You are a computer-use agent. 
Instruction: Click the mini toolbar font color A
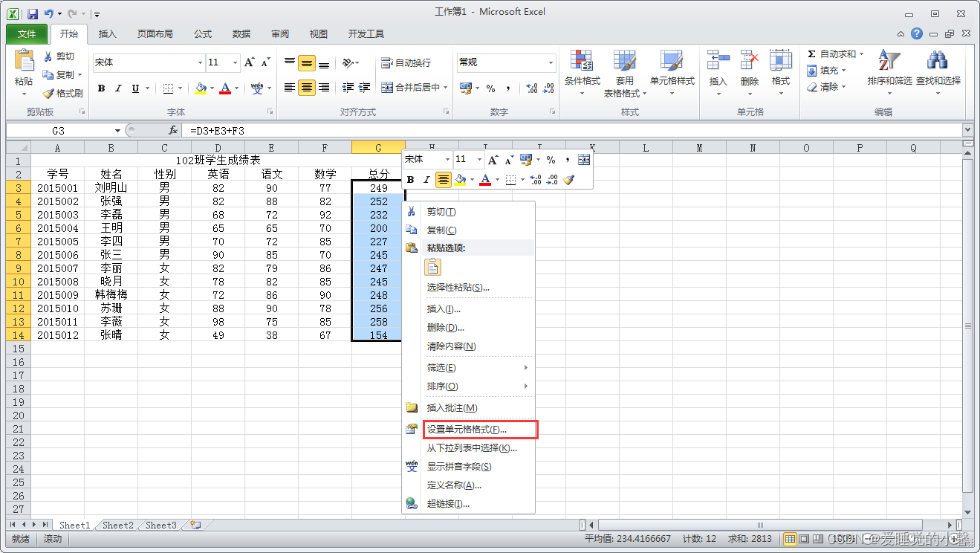point(485,179)
